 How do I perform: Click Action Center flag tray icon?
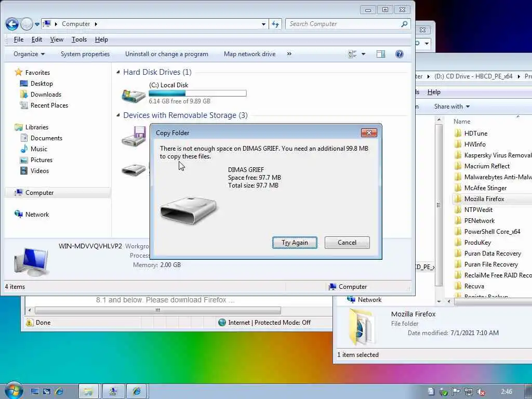(x=456, y=392)
